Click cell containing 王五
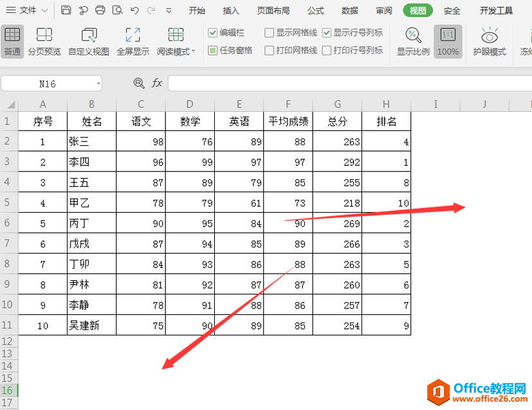This screenshot has width=532, height=410. [91, 183]
